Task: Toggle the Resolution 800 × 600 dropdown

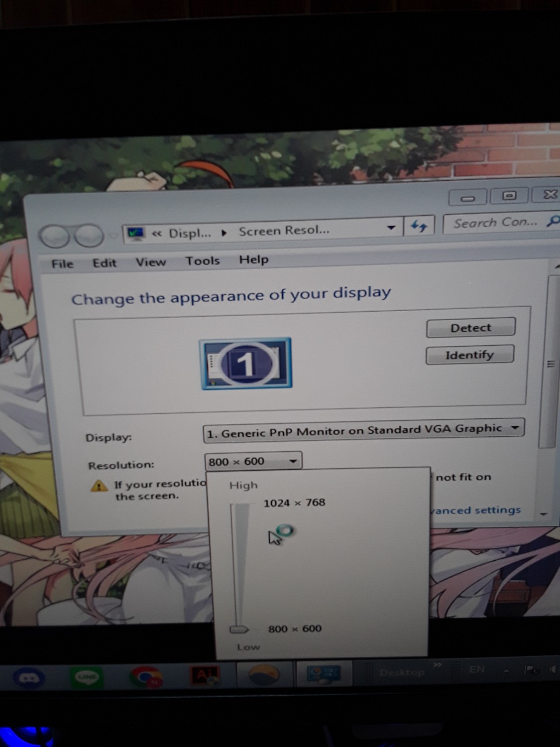Action: point(253,461)
